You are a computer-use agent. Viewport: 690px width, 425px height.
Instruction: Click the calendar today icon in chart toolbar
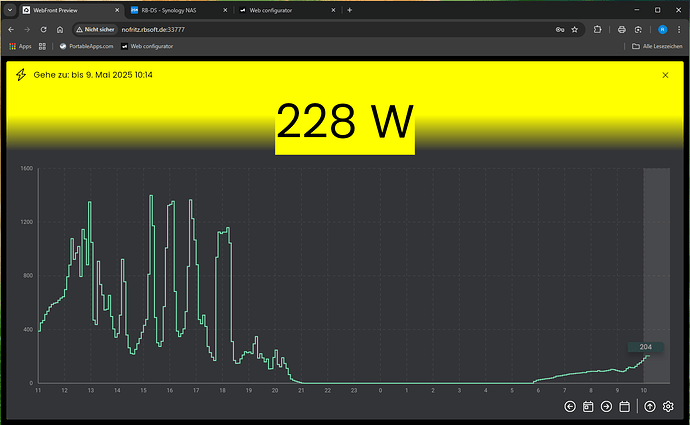[588, 407]
